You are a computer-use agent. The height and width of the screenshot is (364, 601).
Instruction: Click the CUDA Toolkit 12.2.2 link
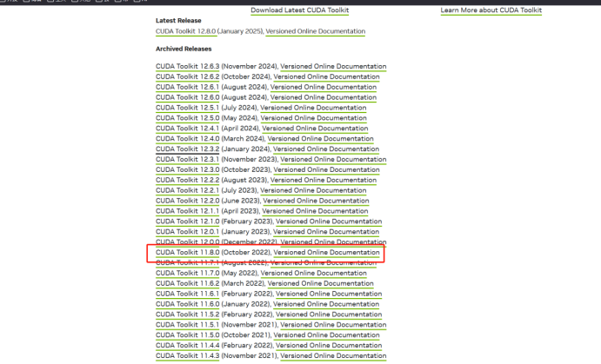point(187,180)
